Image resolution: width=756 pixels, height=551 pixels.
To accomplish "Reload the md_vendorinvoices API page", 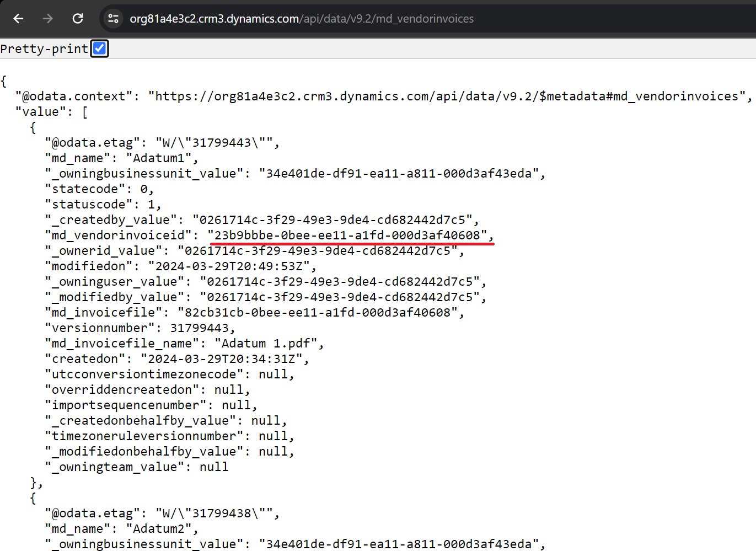I will click(x=78, y=18).
